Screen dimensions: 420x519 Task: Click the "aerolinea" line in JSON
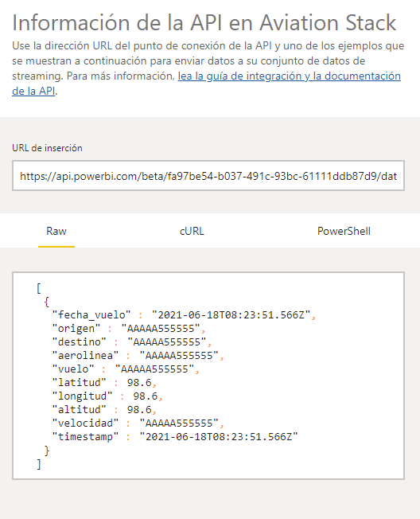pos(138,356)
